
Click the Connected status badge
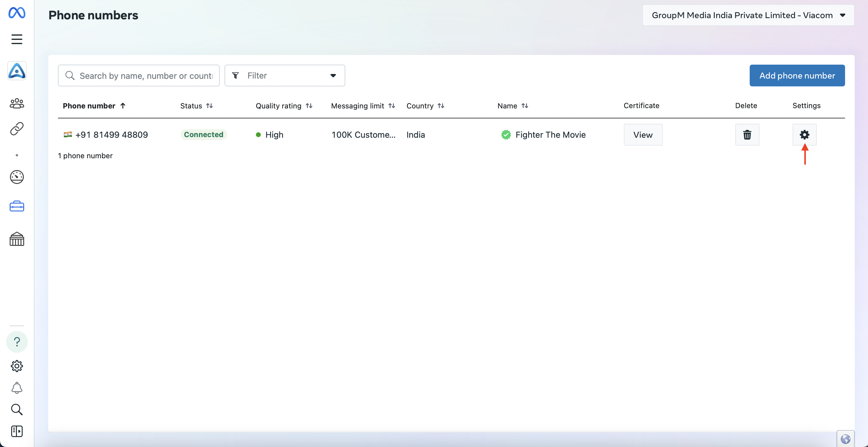(203, 134)
